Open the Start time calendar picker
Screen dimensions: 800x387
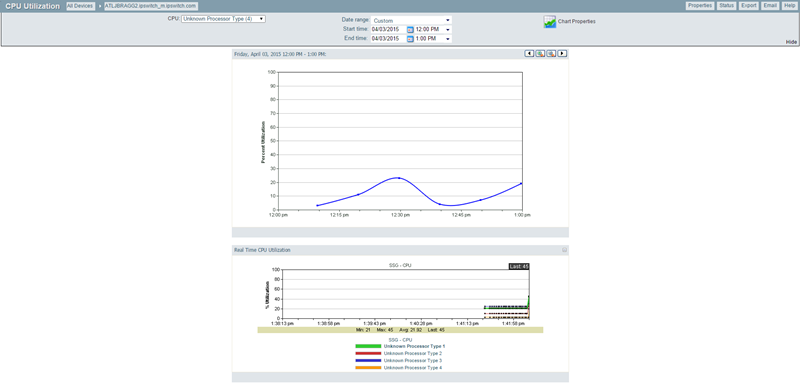coord(410,30)
